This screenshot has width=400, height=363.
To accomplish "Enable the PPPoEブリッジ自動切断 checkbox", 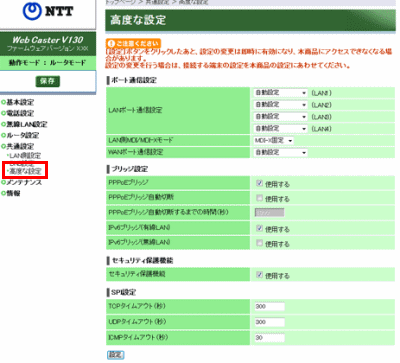I will (x=259, y=198).
